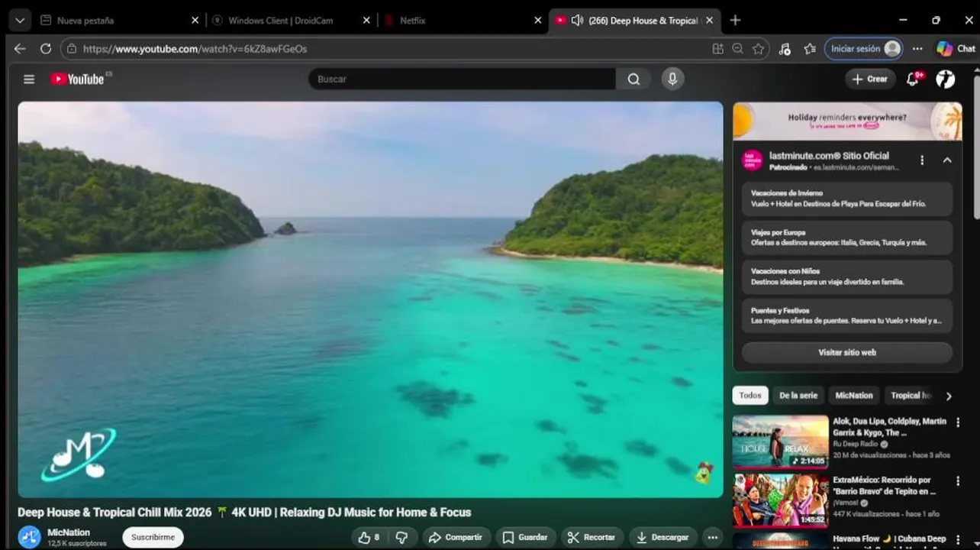This screenshot has width=980, height=550.
Task: Open the browser app-install icon in address bar
Action: click(717, 48)
